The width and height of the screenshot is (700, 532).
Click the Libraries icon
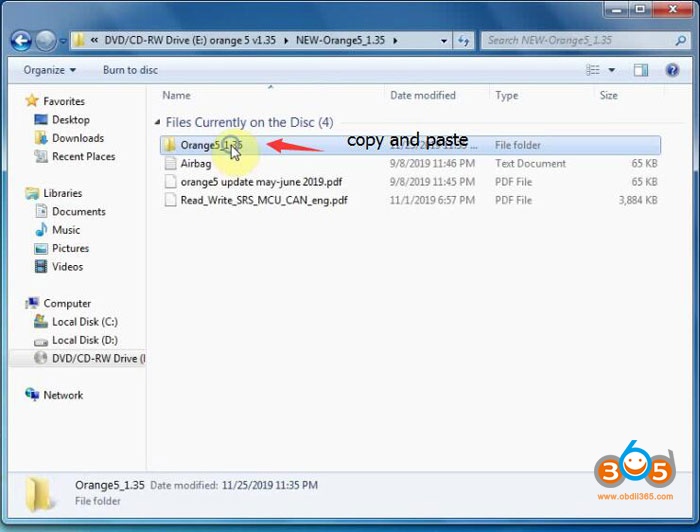[x=32, y=193]
